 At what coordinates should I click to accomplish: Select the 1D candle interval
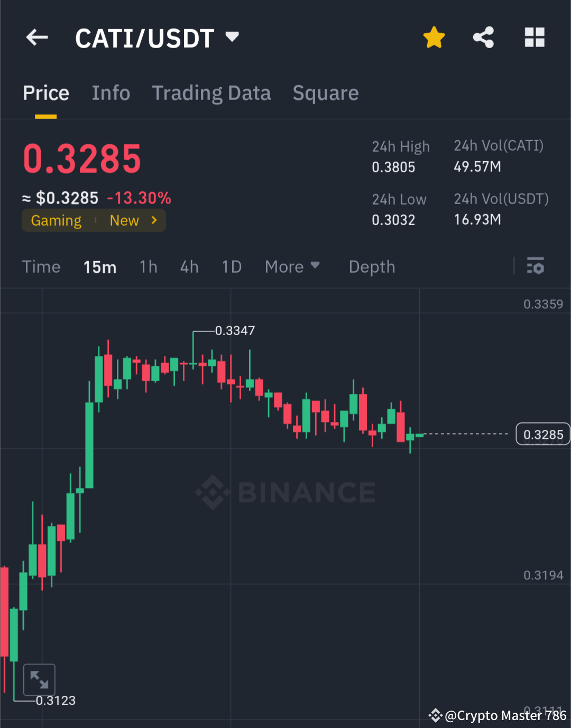[231, 266]
